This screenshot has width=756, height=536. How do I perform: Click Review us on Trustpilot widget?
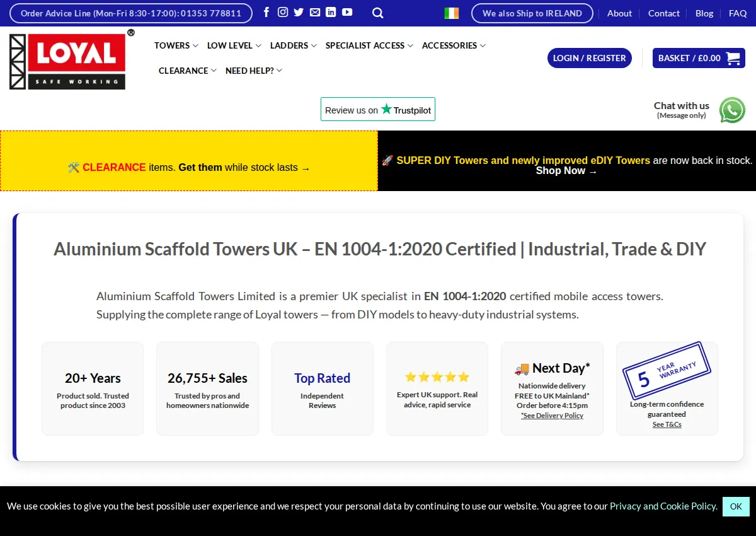click(x=378, y=109)
